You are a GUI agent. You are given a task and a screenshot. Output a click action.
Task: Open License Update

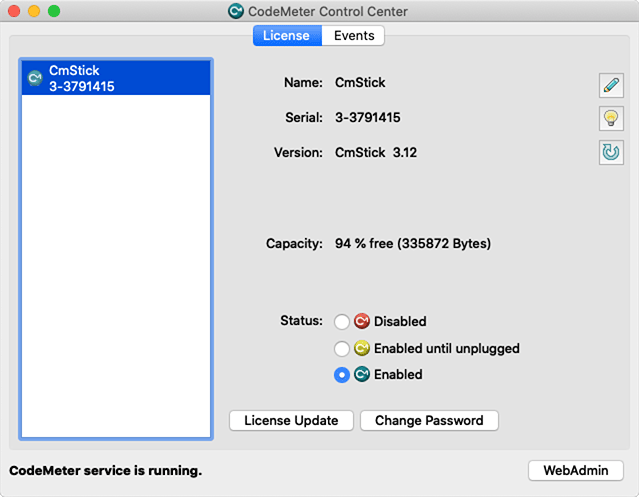tap(291, 420)
